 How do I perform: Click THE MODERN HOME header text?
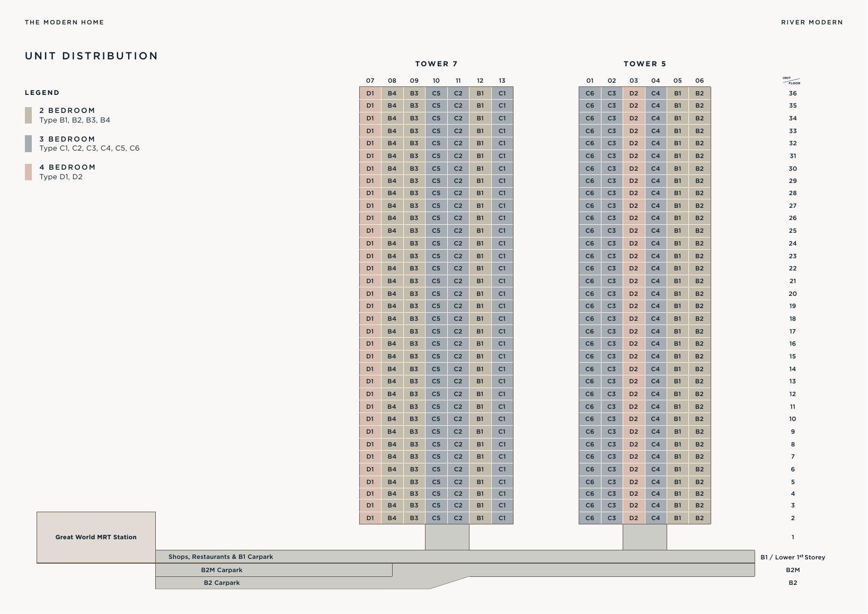pos(64,22)
